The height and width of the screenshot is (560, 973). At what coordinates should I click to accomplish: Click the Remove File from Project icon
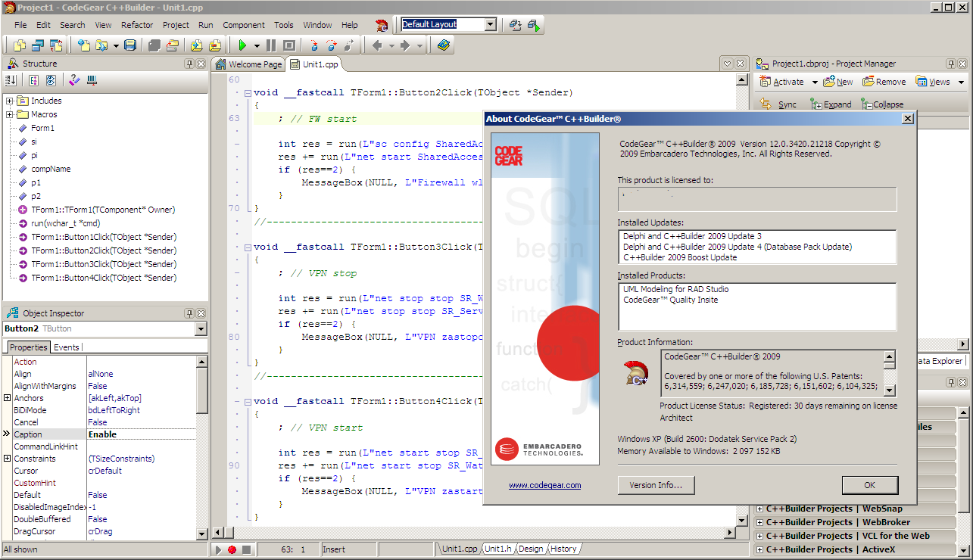215,45
